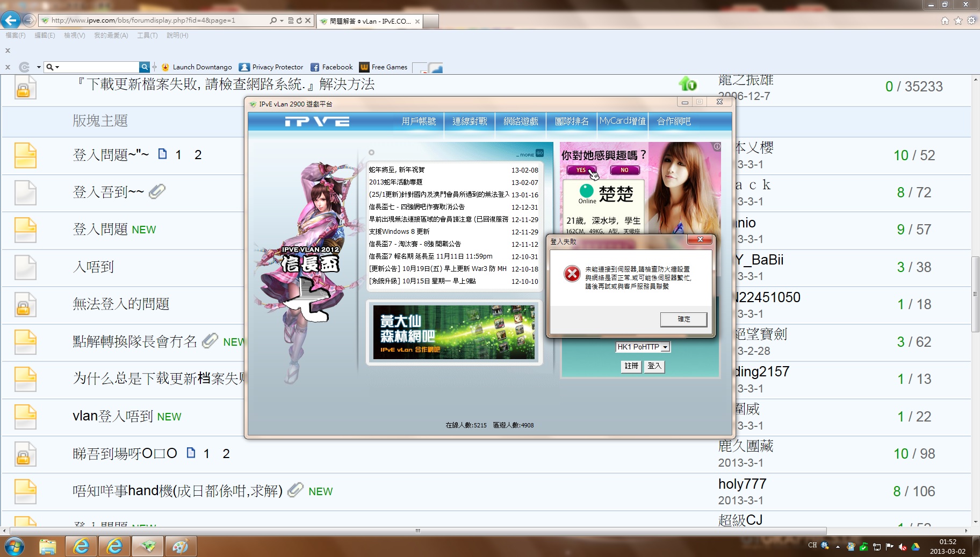Refresh the page using reload icon
Image resolution: width=980 pixels, height=557 pixels.
point(299,20)
